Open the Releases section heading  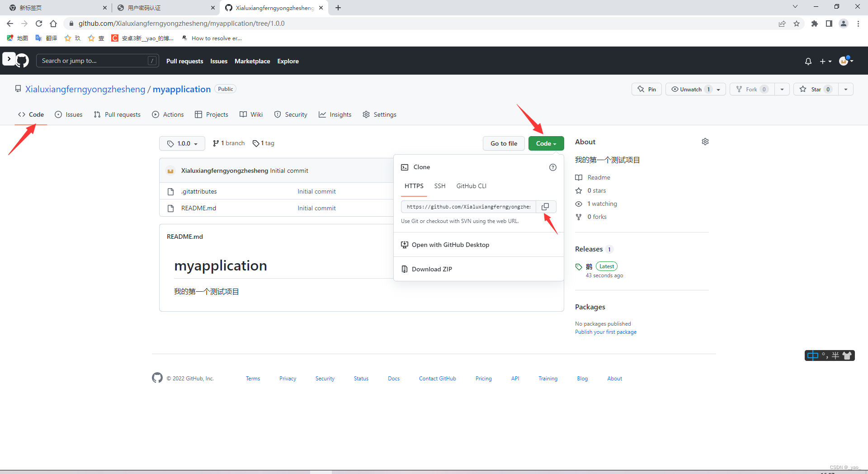click(x=589, y=249)
